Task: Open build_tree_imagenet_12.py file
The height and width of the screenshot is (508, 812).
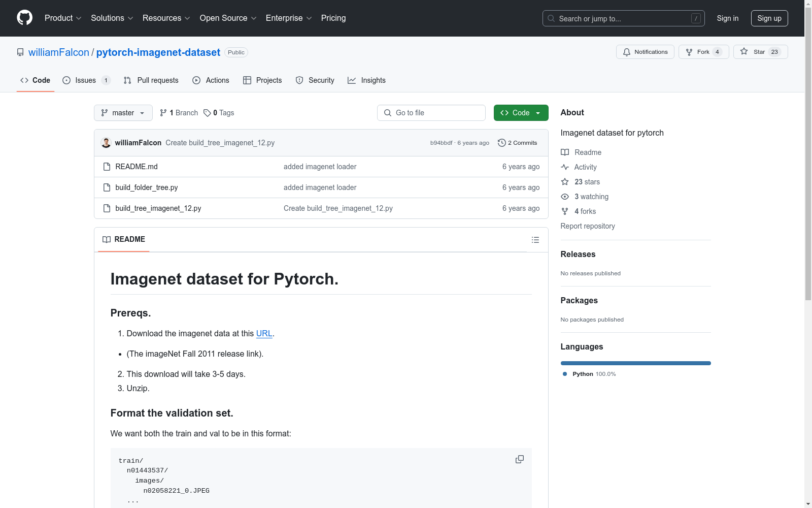Action: 158,208
